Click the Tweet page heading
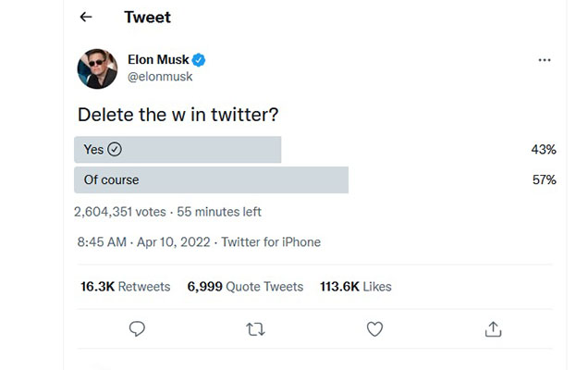Screen dimensions: 588x370 click(x=147, y=17)
